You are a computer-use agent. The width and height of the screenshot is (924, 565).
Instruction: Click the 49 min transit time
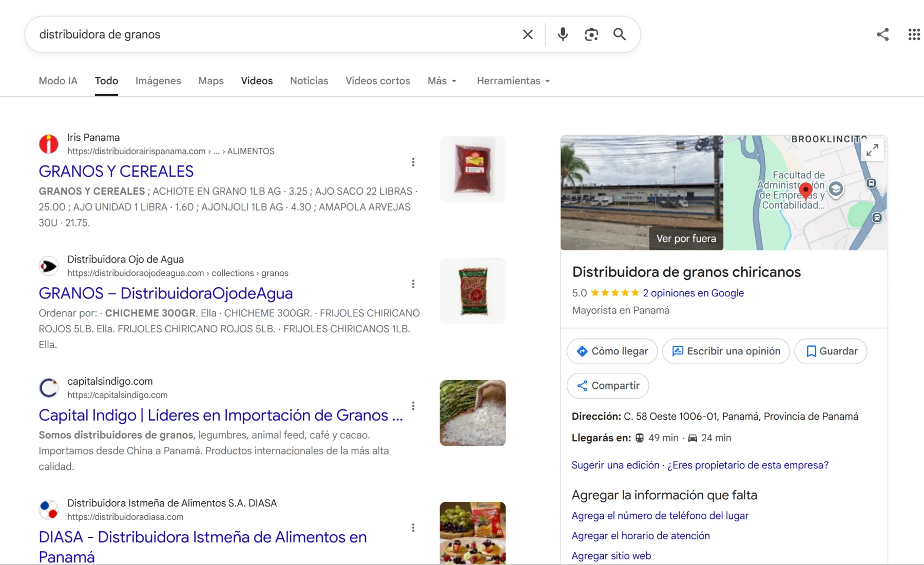[x=663, y=438]
